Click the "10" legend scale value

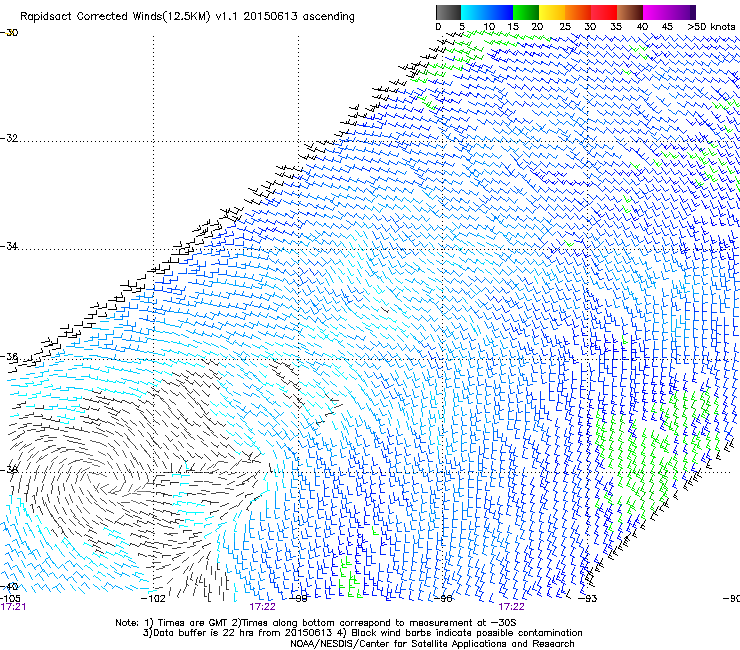pos(489,26)
